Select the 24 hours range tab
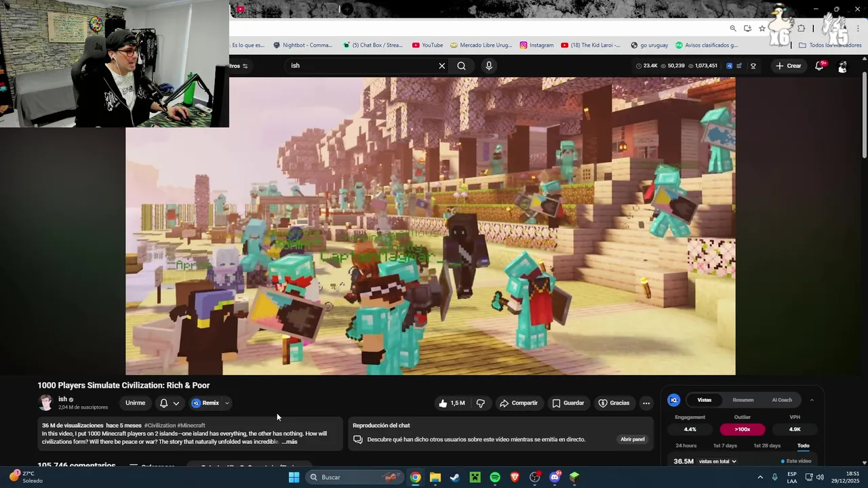The height and width of the screenshot is (488, 868). pyautogui.click(x=686, y=446)
